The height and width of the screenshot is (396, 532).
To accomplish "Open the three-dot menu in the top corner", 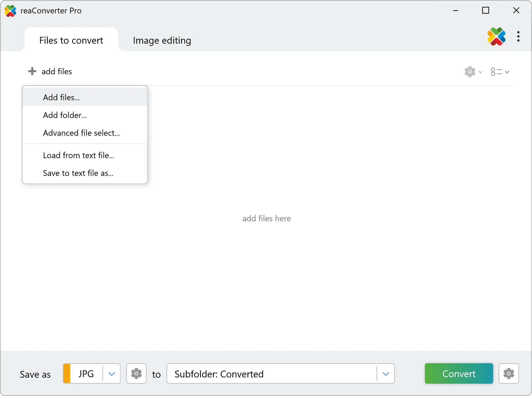I will click(x=518, y=36).
